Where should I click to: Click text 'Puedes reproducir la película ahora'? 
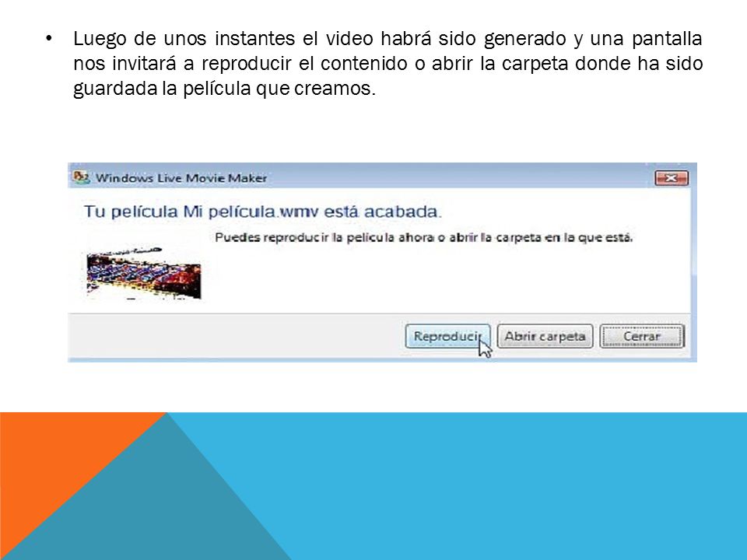325,237
